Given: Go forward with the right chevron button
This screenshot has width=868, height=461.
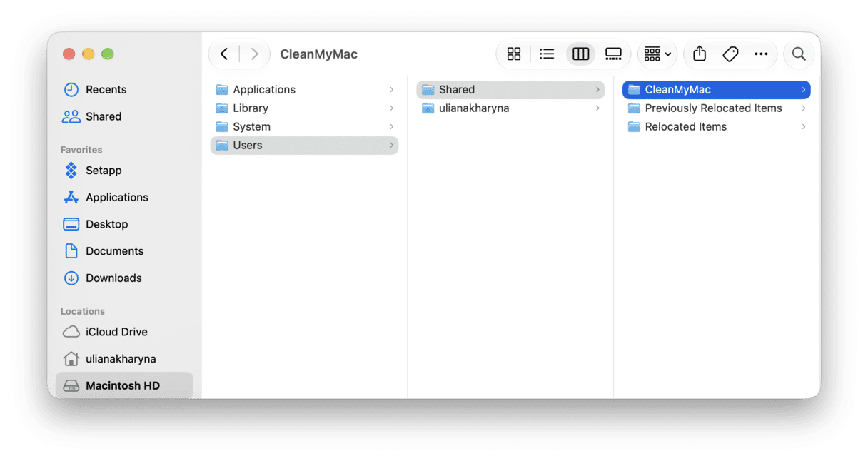Looking at the screenshot, I should [254, 54].
